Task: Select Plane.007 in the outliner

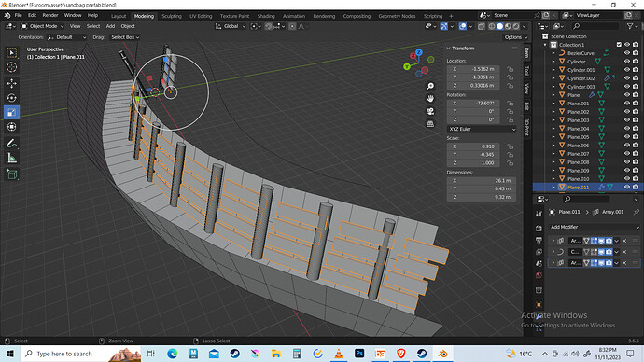Action: pyautogui.click(x=578, y=154)
